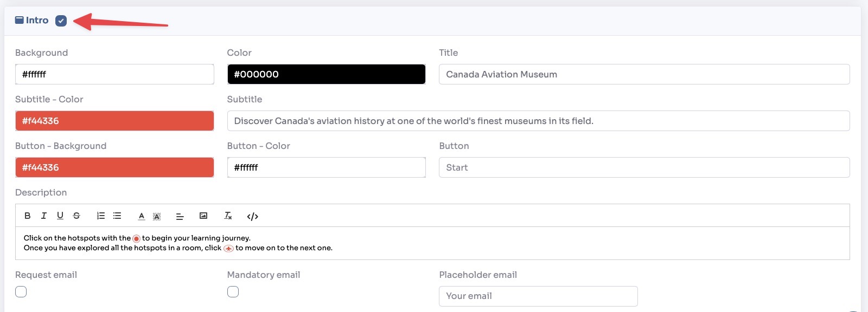This screenshot has height=312, width=868.
Task: Uncheck the Intro enable checkbox
Action: point(61,21)
